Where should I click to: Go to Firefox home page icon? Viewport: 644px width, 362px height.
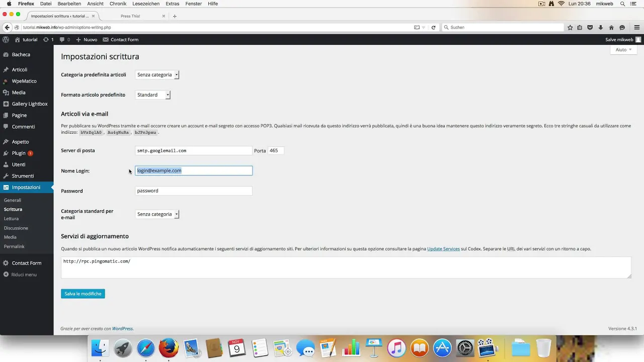[x=611, y=27]
